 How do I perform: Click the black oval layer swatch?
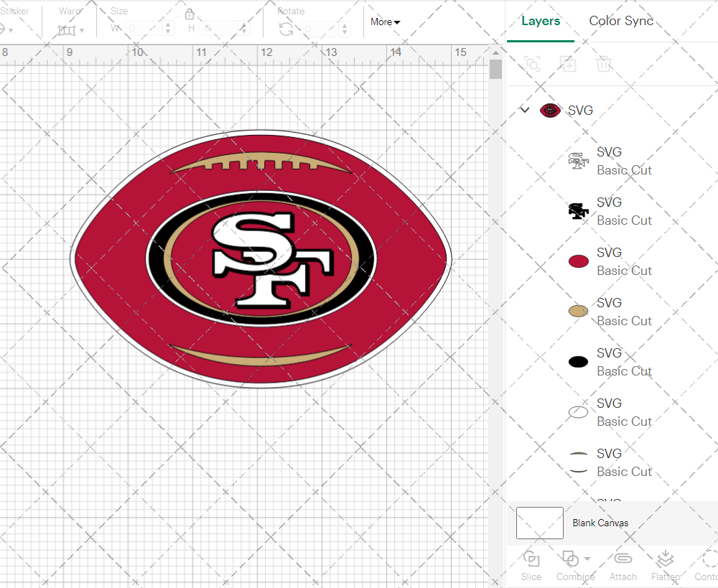[578, 362]
